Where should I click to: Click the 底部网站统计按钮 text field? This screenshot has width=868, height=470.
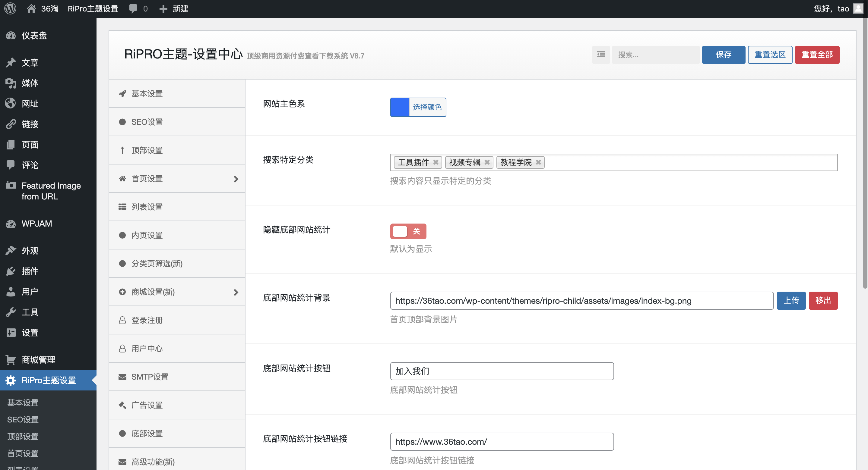(501, 371)
